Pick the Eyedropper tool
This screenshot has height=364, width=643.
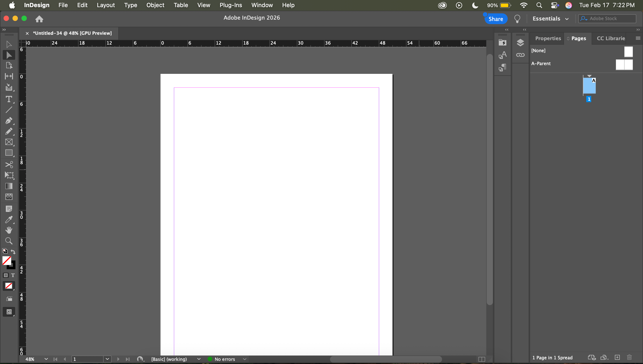pyautogui.click(x=9, y=219)
